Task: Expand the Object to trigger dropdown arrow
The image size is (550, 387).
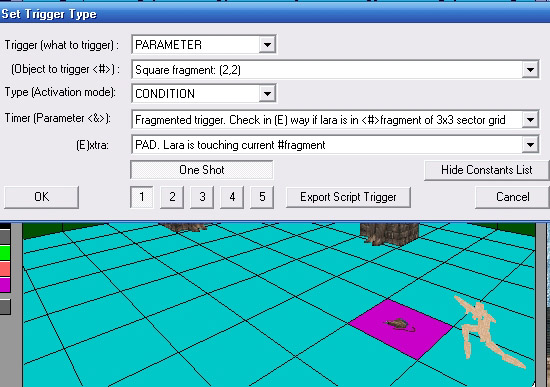Action: (530, 69)
